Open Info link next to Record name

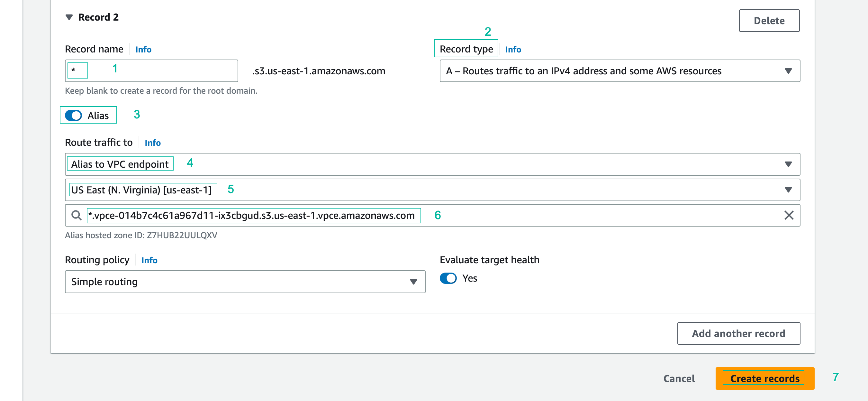click(x=143, y=50)
